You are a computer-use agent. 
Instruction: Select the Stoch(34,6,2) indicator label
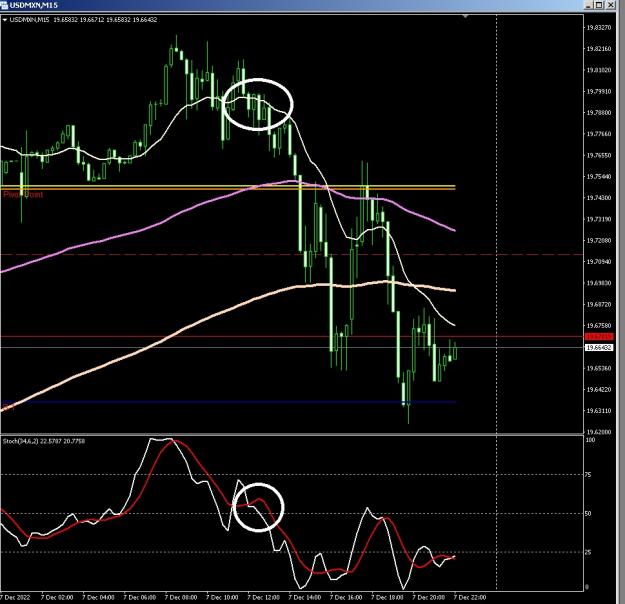tap(43, 441)
